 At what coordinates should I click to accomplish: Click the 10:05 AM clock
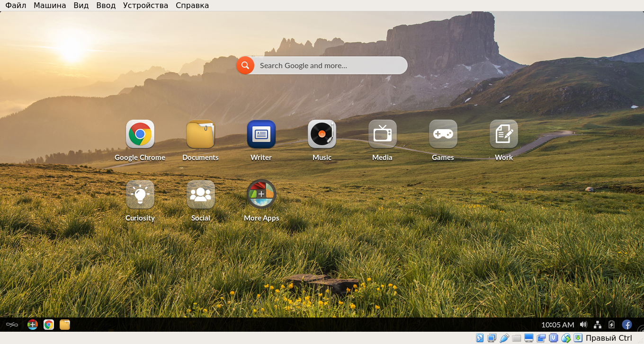coord(557,325)
